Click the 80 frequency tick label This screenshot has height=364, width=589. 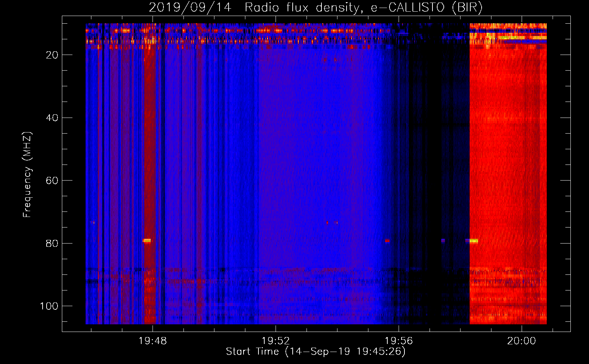coord(52,243)
